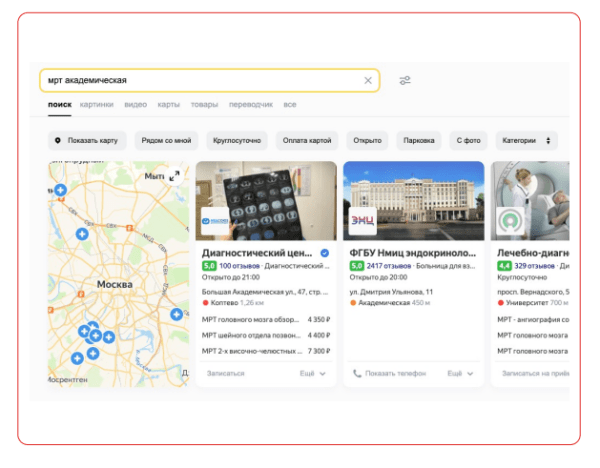
Task: Click Записаться on the Диагностический центр card
Action: pyautogui.click(x=223, y=373)
